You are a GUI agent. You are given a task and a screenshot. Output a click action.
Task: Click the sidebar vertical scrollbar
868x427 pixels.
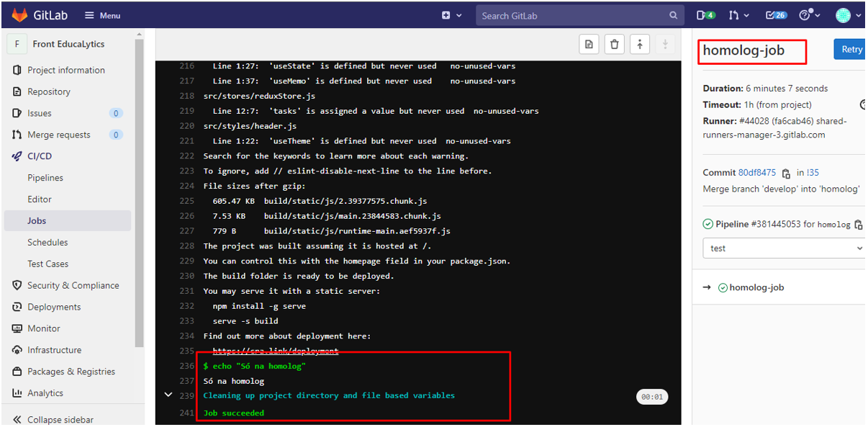[140, 194]
